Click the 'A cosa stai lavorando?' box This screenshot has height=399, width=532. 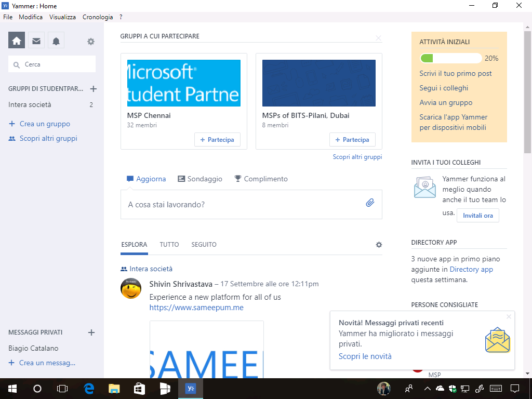[251, 205]
